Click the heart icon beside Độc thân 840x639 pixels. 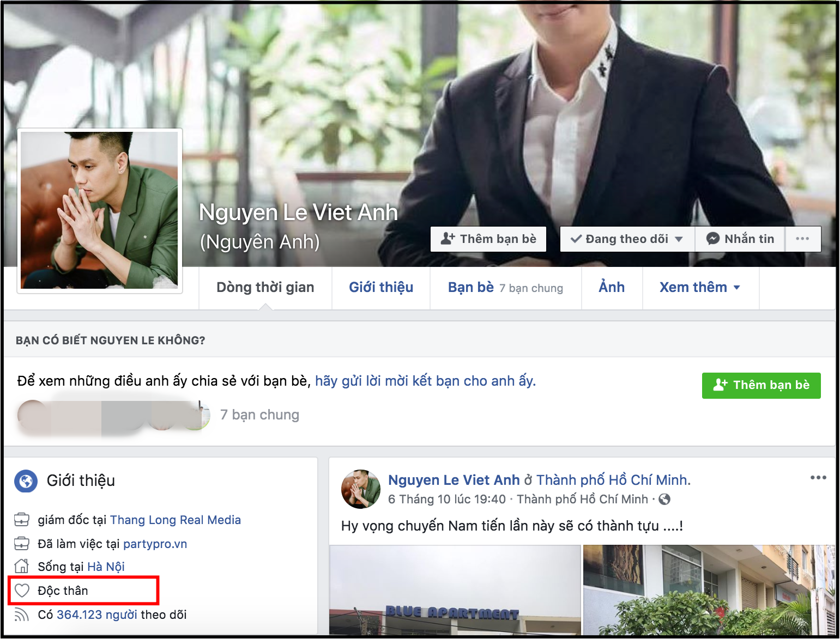[x=22, y=591]
